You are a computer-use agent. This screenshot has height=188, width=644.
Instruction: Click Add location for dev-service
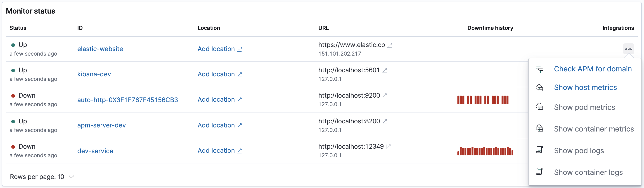[x=216, y=150]
